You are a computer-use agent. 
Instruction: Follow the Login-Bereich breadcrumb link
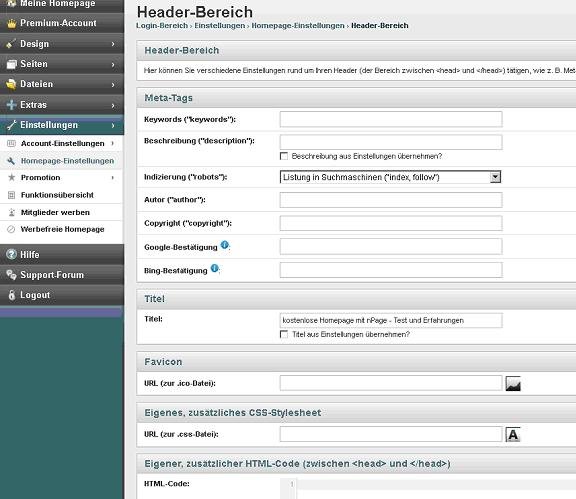coord(162,26)
